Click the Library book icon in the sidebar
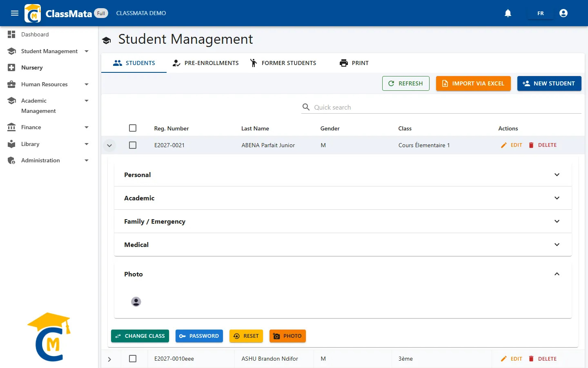 11,144
